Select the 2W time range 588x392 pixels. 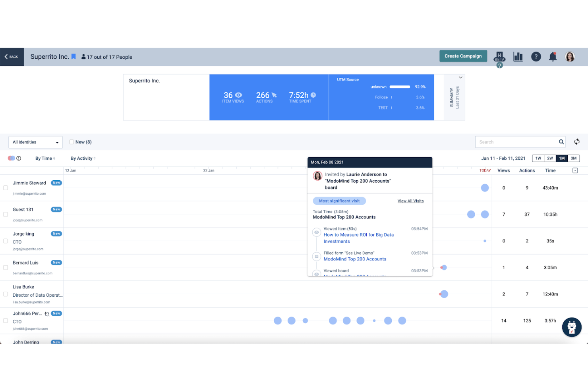coord(550,158)
